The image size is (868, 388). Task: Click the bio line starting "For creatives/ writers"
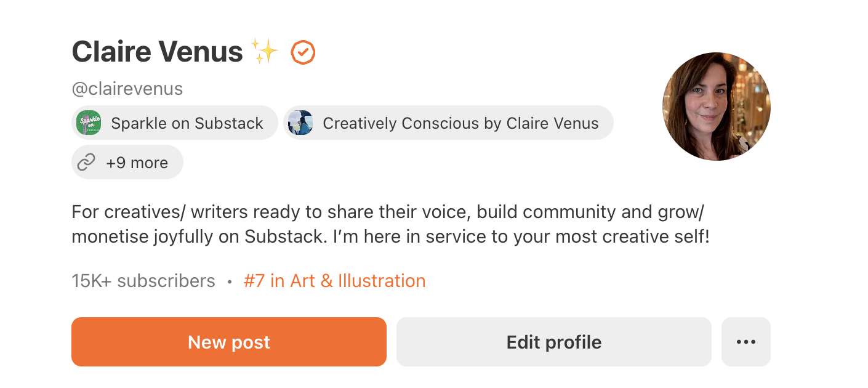coord(388,212)
